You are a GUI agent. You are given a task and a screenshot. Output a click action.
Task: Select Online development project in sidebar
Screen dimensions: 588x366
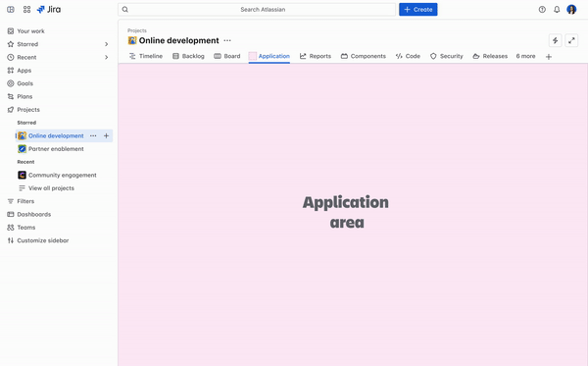pyautogui.click(x=56, y=135)
